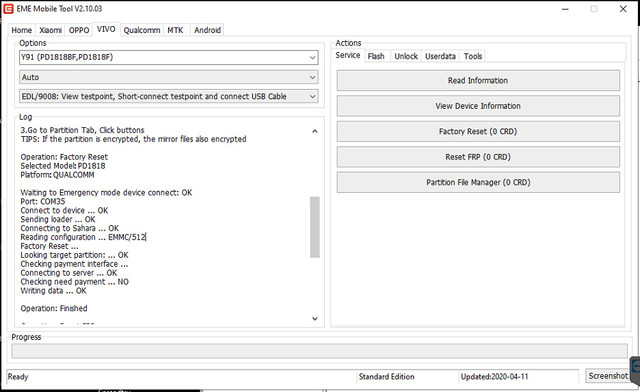The width and height of the screenshot is (640, 392).
Task: Click 'Standard Edition' in status bar
Action: (x=387, y=376)
